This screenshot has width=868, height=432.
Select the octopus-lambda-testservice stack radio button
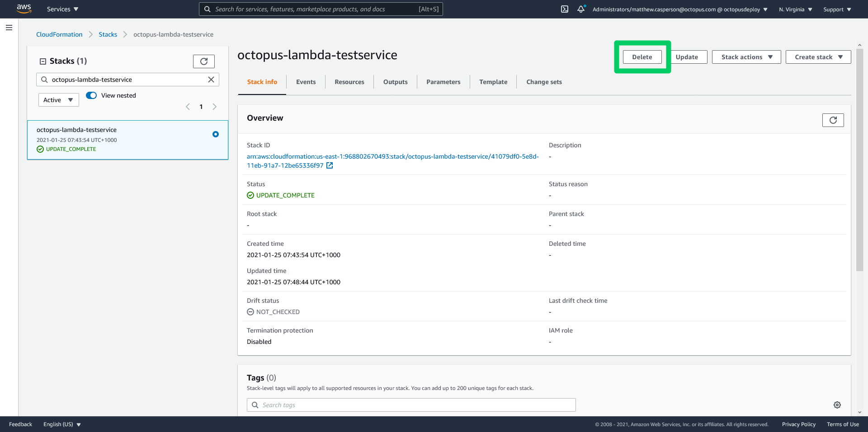(216, 134)
